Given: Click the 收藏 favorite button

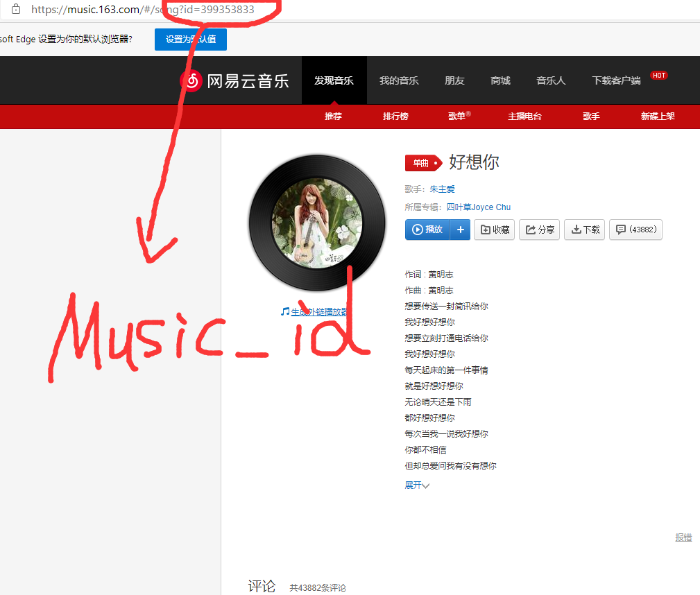Looking at the screenshot, I should tap(495, 230).
